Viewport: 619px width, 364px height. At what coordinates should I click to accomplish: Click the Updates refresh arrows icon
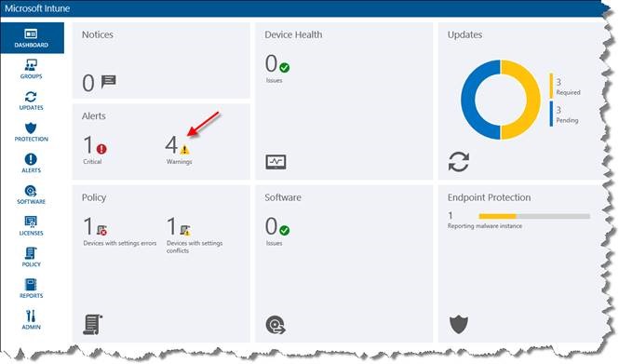coord(459,161)
